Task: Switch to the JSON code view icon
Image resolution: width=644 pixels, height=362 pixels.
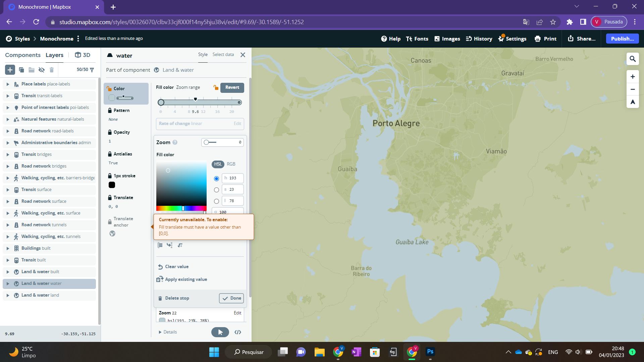Action: (238, 332)
